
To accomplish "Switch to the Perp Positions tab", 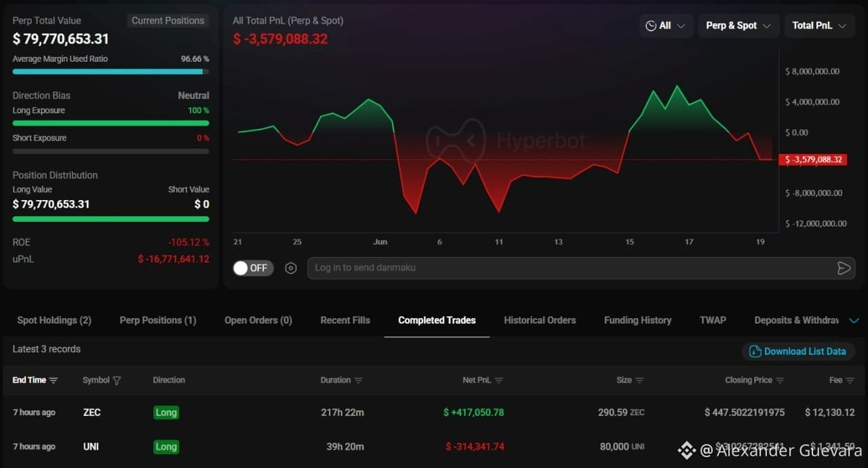I will point(158,320).
